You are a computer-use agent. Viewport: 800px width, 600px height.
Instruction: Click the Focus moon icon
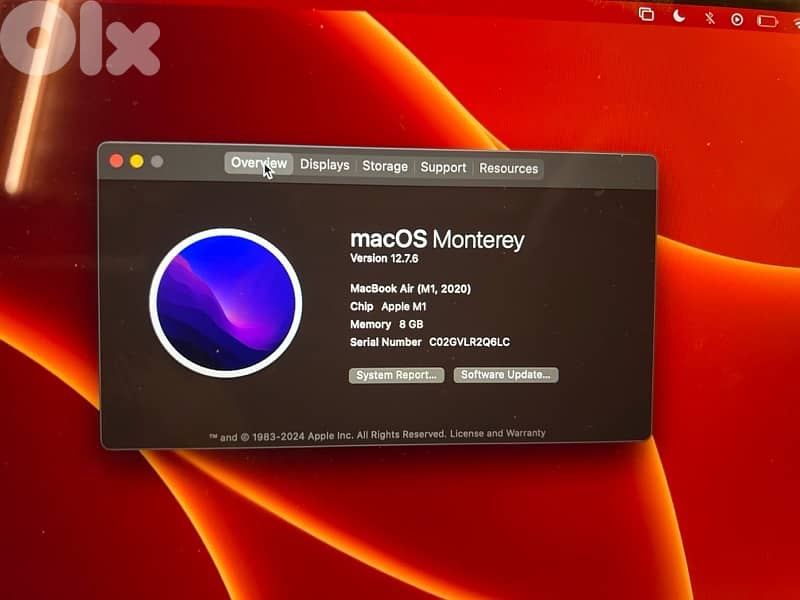point(679,15)
